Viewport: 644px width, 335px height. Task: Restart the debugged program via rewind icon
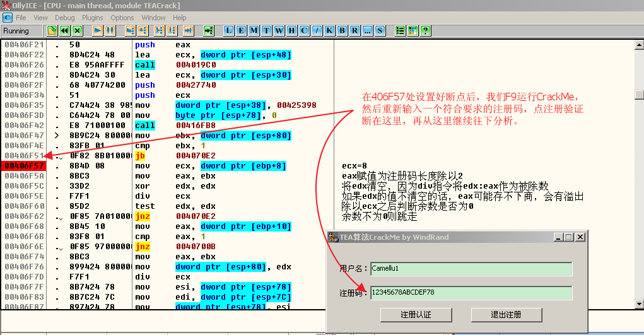64,30
